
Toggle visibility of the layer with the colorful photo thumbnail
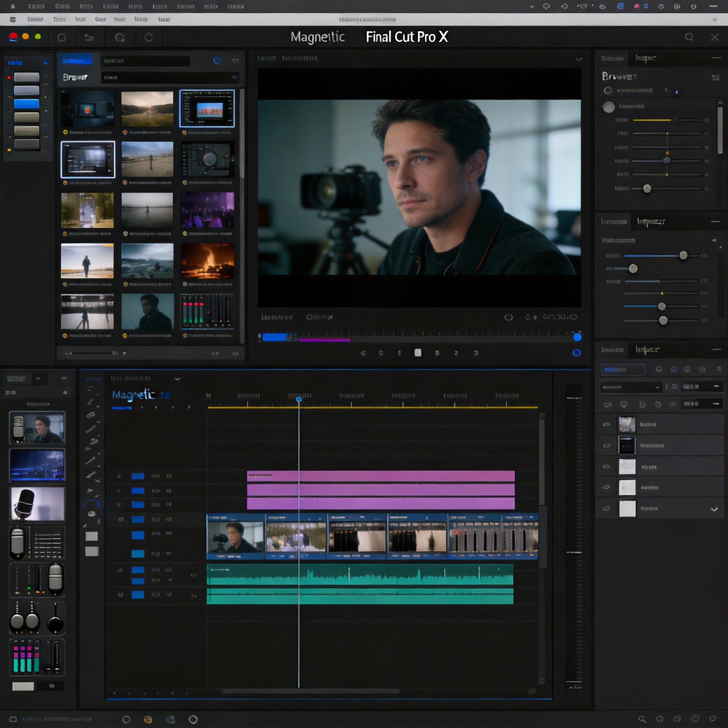[x=606, y=424]
